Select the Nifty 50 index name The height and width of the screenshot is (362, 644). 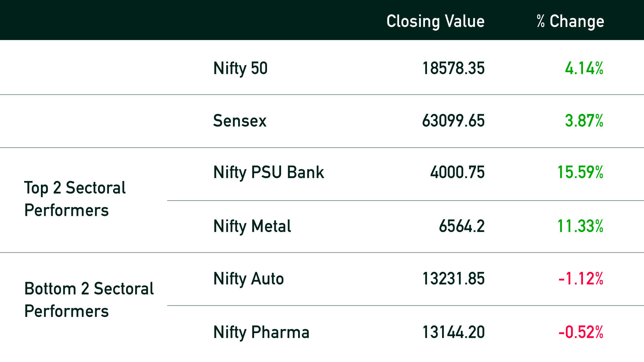click(240, 69)
